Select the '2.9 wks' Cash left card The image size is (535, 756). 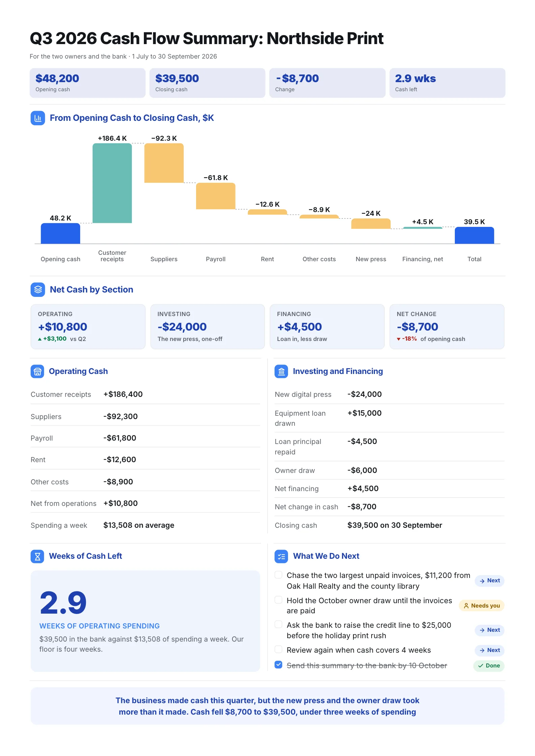447,83
